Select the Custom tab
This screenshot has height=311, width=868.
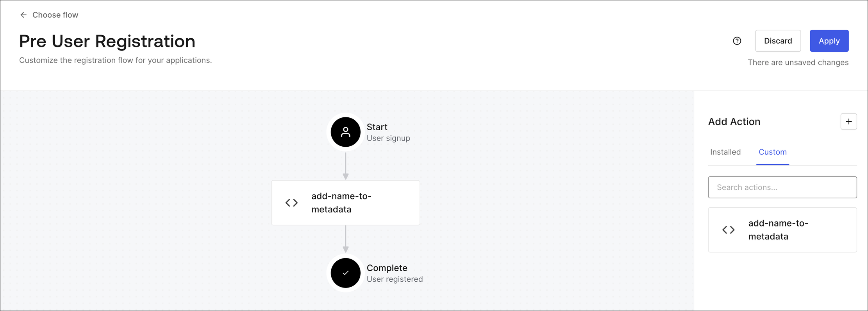772,152
